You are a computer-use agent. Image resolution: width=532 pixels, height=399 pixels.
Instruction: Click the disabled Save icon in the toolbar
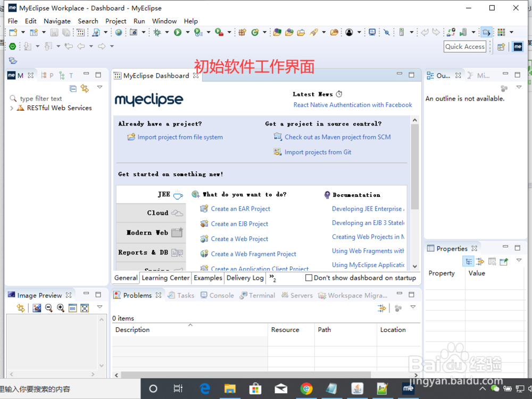[54, 32]
